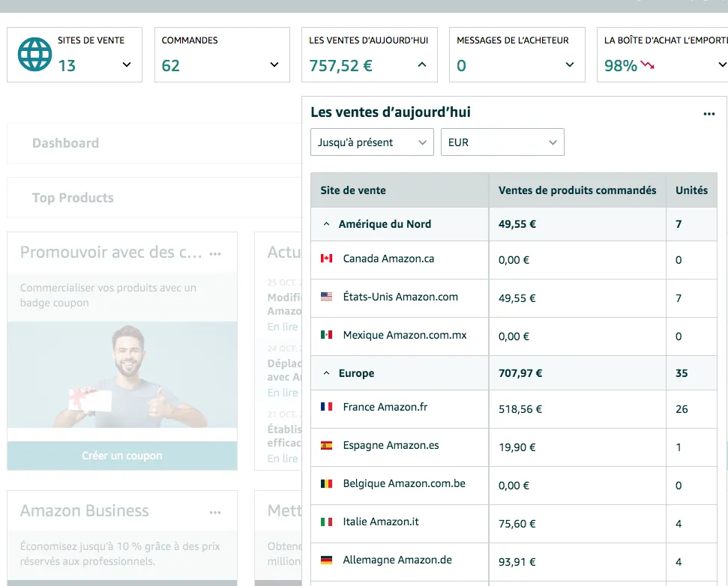The width and height of the screenshot is (728, 586).
Task: Select Italie Amazon.it row label
Action: click(381, 522)
